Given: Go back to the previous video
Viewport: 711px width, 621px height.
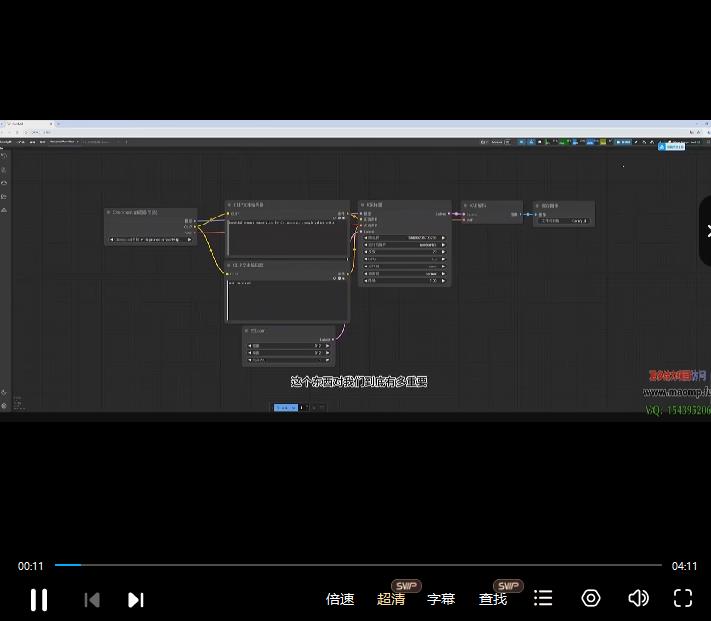Looking at the screenshot, I should [x=92, y=600].
